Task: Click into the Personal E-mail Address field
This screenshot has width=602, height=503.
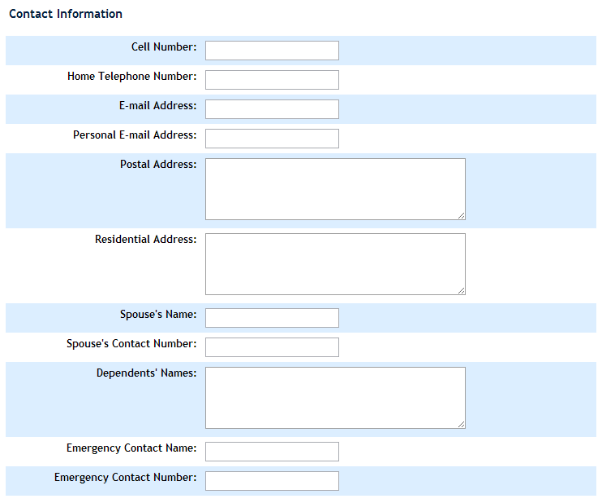Action: pos(272,138)
